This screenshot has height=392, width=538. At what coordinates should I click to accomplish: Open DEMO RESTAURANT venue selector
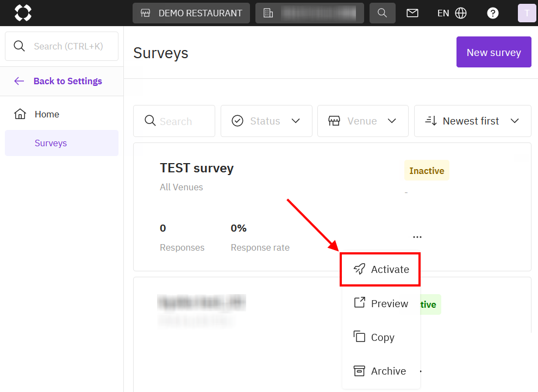tap(191, 13)
